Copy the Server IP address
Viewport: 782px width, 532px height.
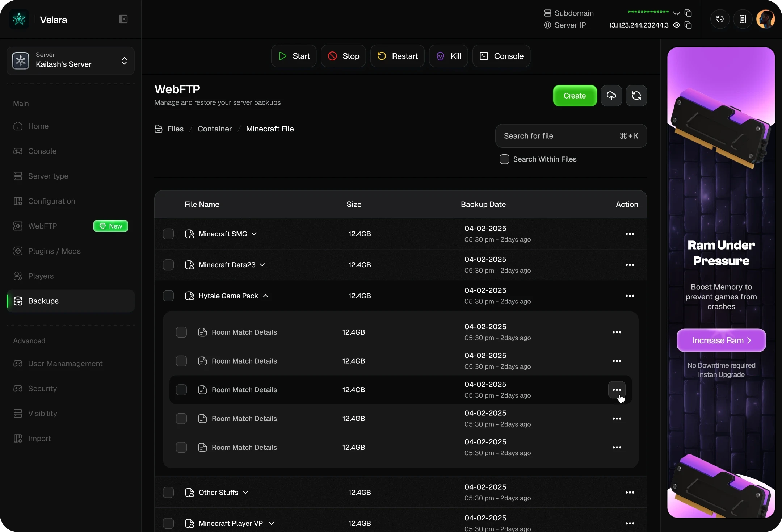click(688, 25)
